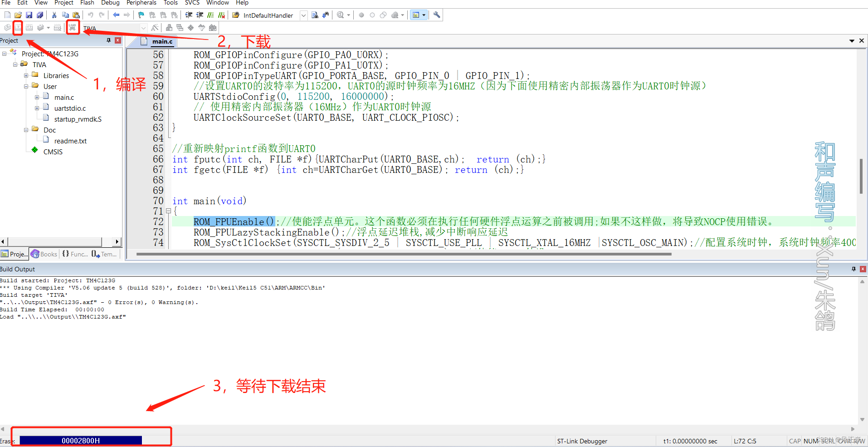Image resolution: width=868 pixels, height=447 pixels.
Task: Open the Peripherals menu
Action: (141, 3)
